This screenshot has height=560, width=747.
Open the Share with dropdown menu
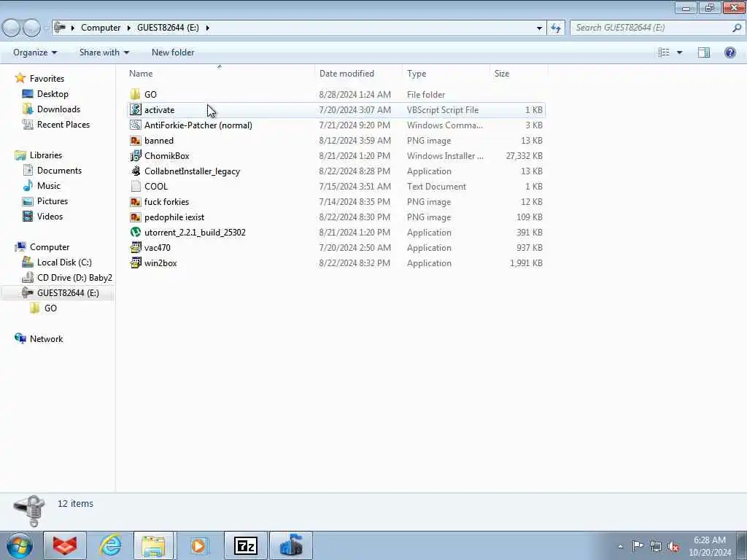tap(104, 52)
